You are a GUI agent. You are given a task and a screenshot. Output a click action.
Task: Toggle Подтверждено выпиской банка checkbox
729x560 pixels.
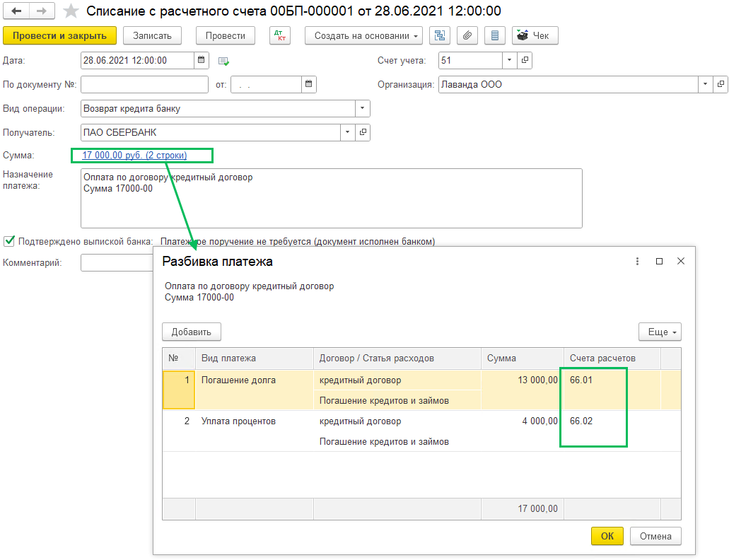[9, 241]
